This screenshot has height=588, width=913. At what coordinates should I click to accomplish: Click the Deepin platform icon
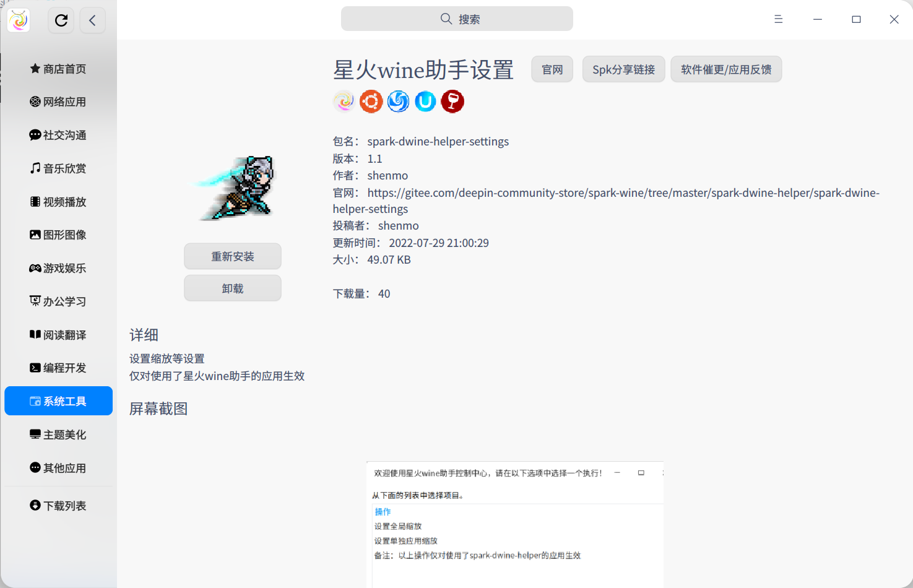pyautogui.click(x=398, y=101)
